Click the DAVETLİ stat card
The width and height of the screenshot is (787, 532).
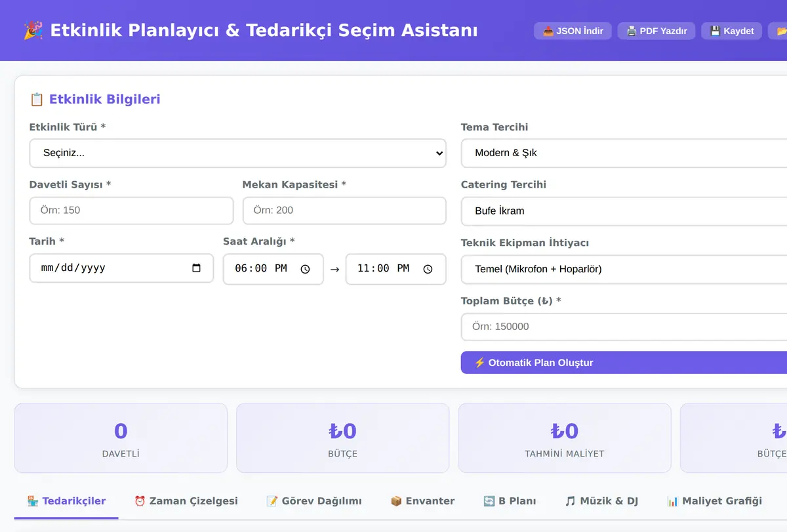(x=121, y=438)
